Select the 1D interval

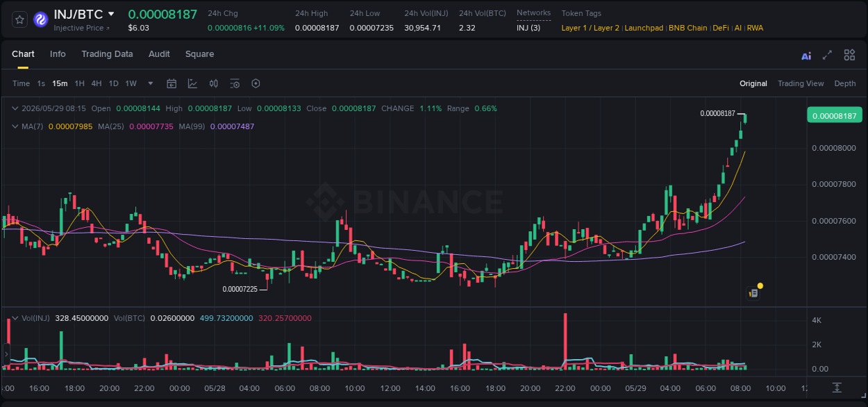pos(113,83)
